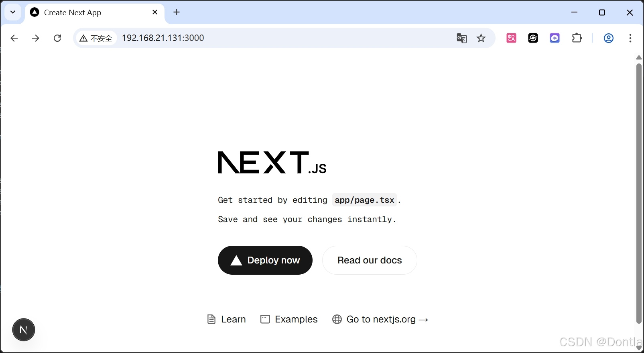Image resolution: width=644 pixels, height=353 pixels.
Task: Click the triangle icon in Deploy now
Action: (x=236, y=261)
